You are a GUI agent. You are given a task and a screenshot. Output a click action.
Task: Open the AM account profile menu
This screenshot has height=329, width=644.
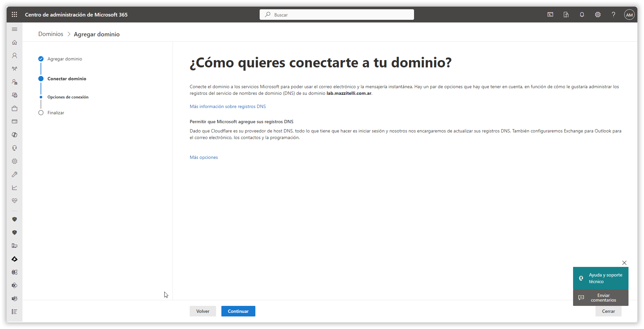coord(629,15)
